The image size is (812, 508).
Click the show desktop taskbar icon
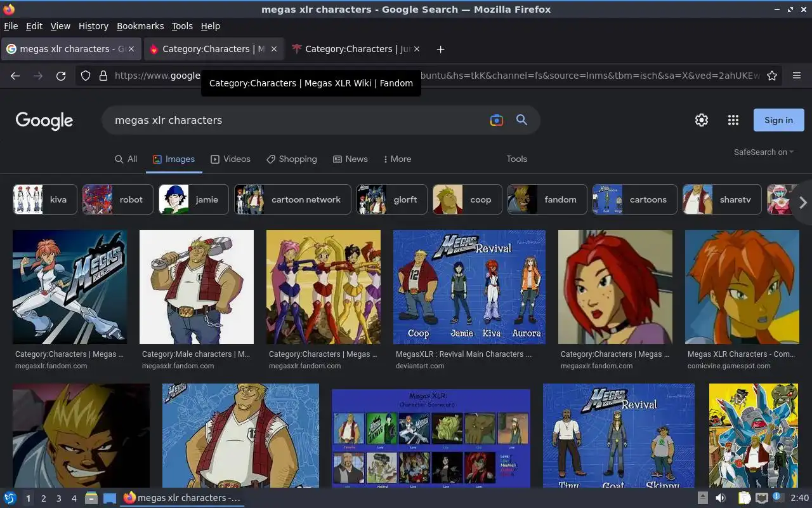[110, 498]
